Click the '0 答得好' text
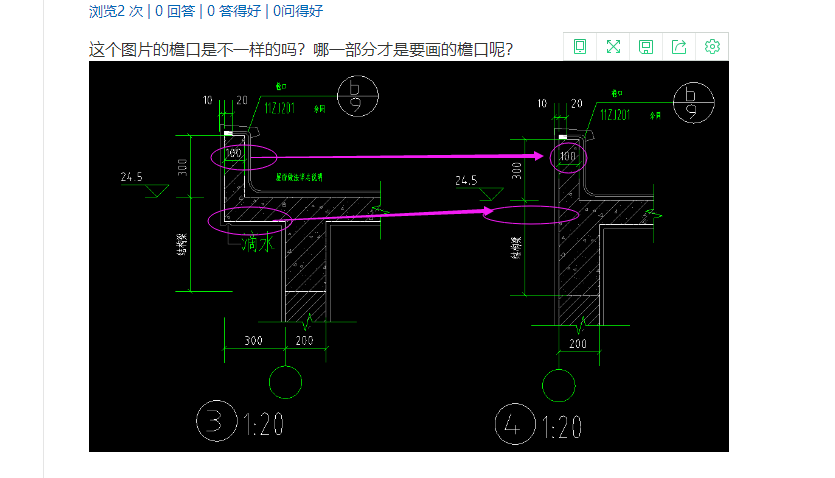 click(x=234, y=11)
